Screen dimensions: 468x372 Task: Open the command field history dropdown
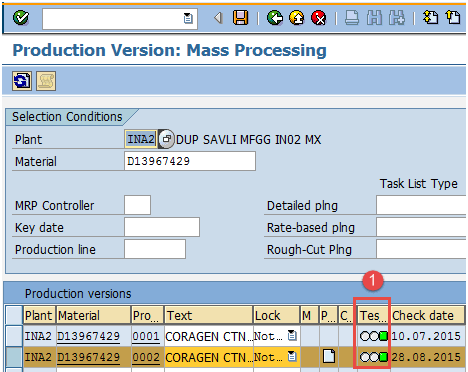click(188, 18)
